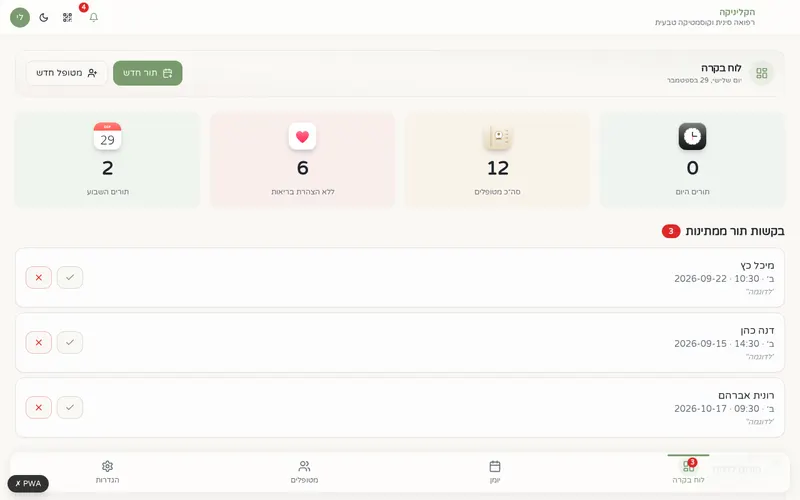
Task: Switch to the יומן tab
Action: (x=495, y=472)
